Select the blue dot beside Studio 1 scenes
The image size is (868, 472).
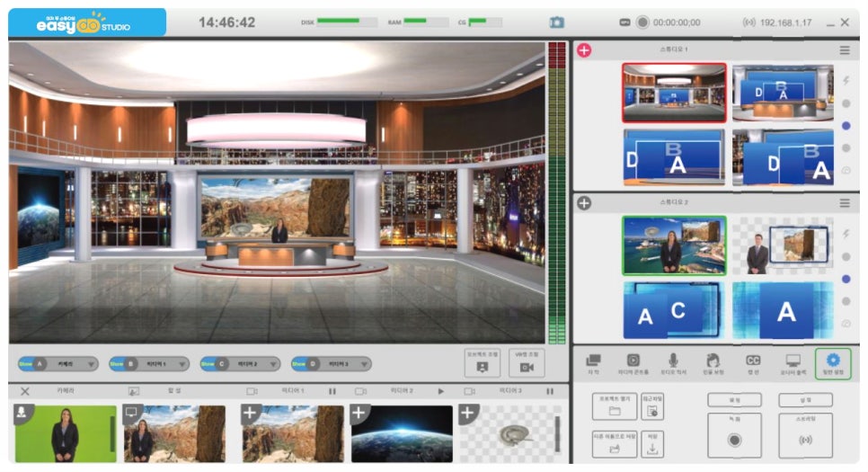point(846,126)
